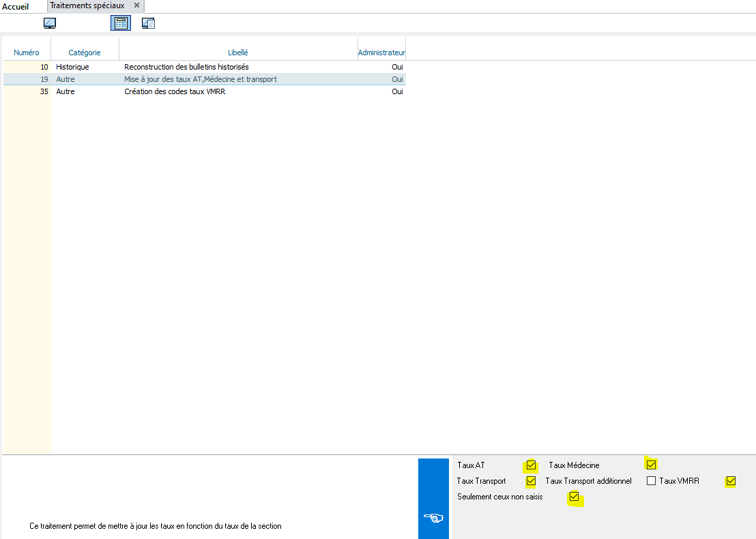
Task: Uncheck Seulement ceux non saisis
Action: tap(574, 497)
